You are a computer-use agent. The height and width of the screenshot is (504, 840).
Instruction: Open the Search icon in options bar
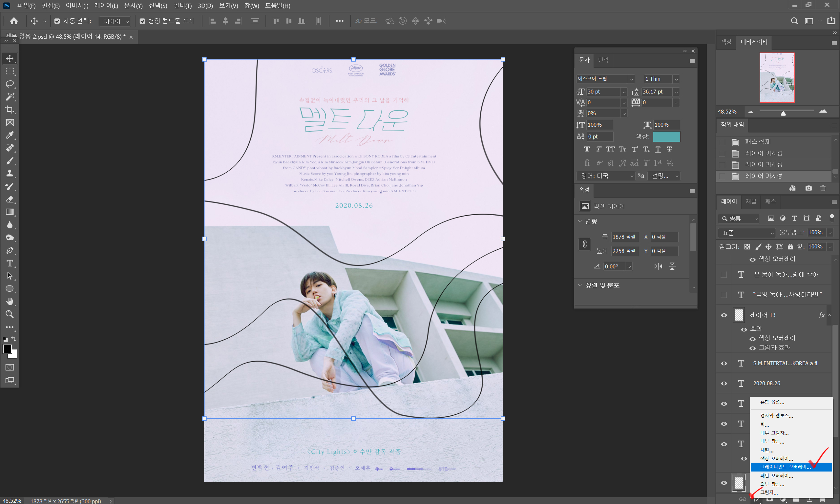click(x=794, y=21)
